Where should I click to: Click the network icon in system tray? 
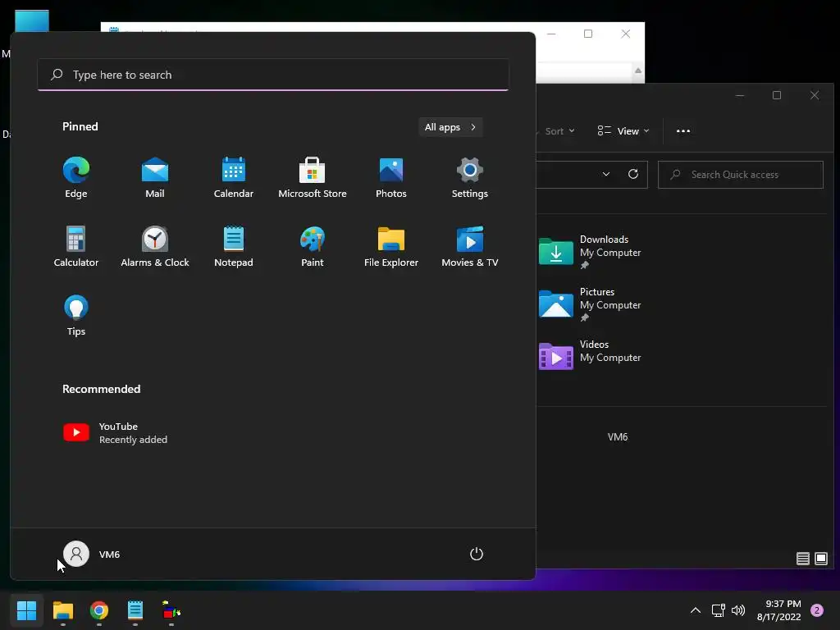click(x=718, y=610)
